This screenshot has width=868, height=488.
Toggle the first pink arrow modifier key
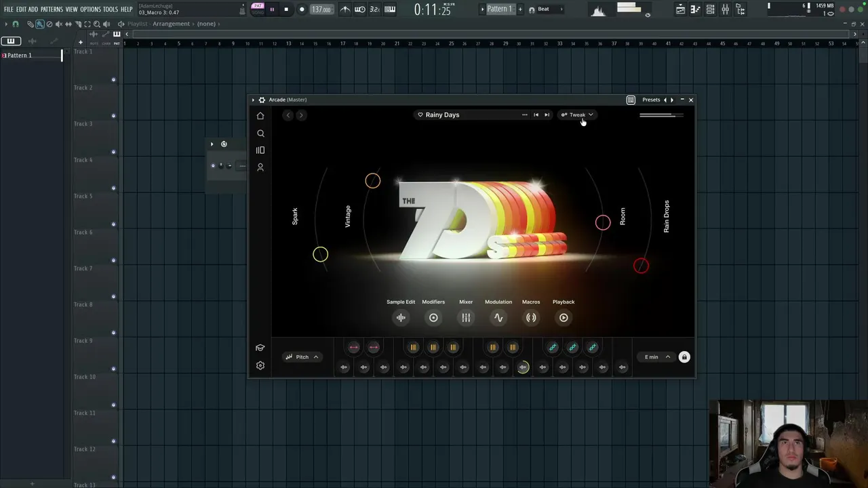tap(354, 347)
